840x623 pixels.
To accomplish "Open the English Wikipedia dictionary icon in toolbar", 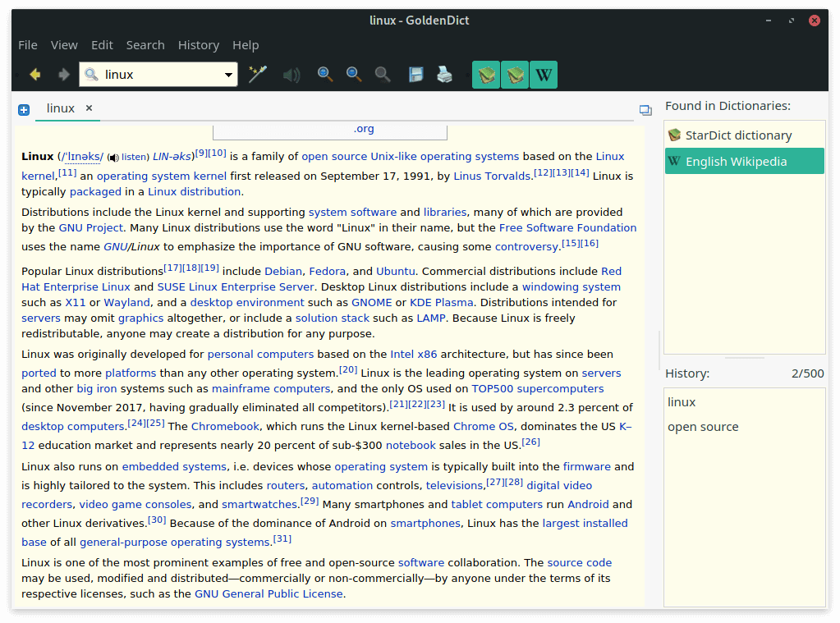I will 543,73.
